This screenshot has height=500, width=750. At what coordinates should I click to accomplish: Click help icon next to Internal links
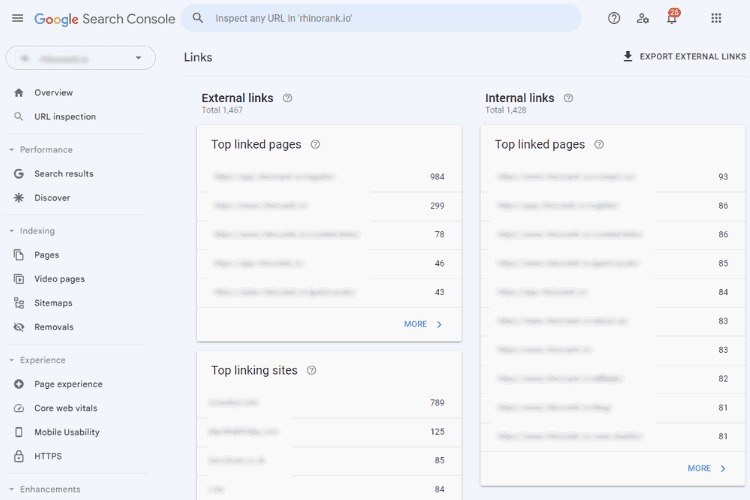pyautogui.click(x=568, y=98)
